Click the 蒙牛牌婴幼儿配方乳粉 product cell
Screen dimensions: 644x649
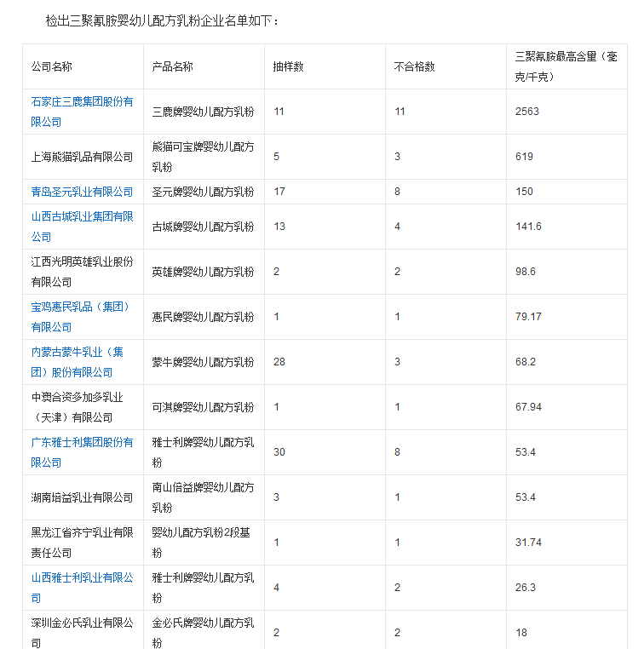point(203,362)
